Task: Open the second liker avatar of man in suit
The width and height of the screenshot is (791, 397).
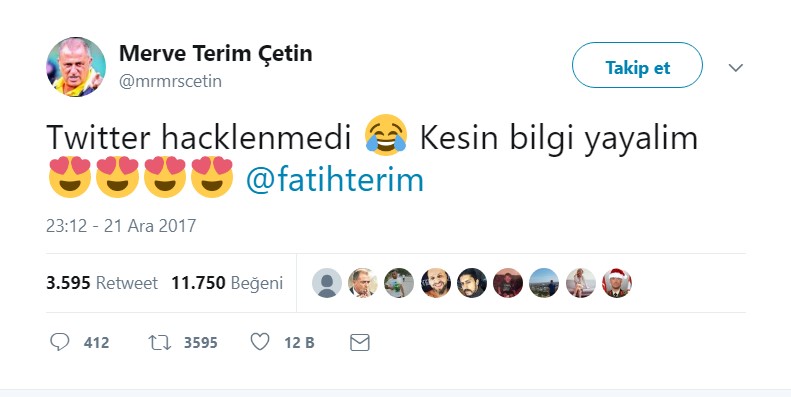Action: point(363,283)
